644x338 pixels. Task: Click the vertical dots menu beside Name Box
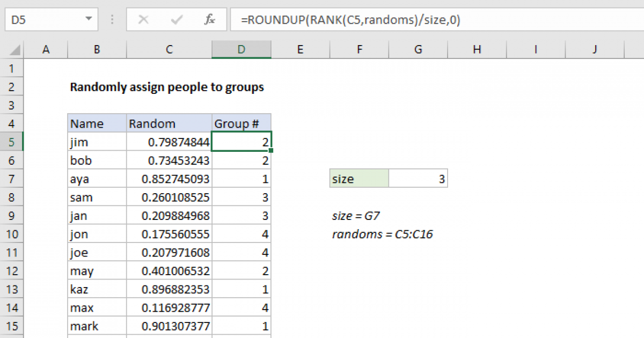(x=112, y=19)
